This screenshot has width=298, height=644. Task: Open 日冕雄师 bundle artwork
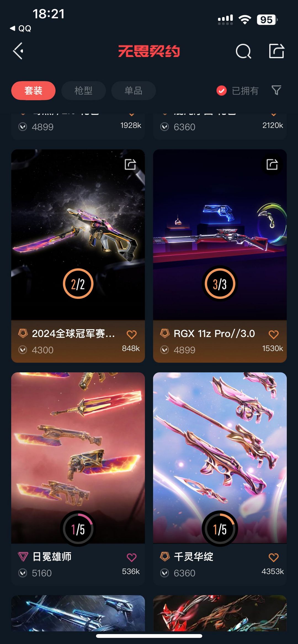click(x=78, y=457)
